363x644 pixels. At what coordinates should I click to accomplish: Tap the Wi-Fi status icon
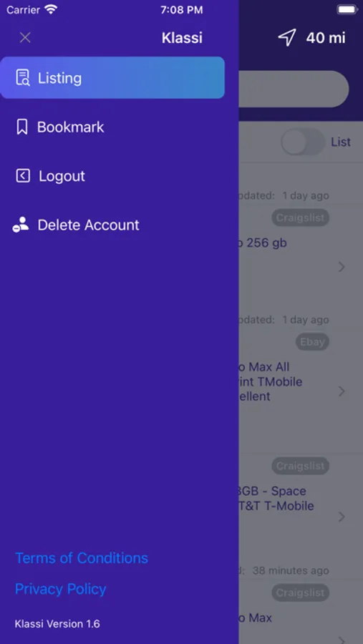tap(51, 9)
